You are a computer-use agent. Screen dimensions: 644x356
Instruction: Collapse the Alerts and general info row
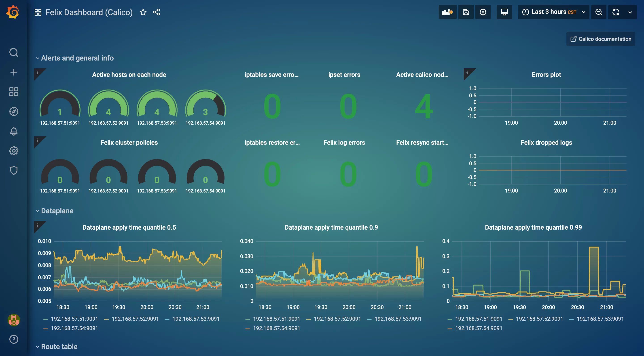pos(77,58)
